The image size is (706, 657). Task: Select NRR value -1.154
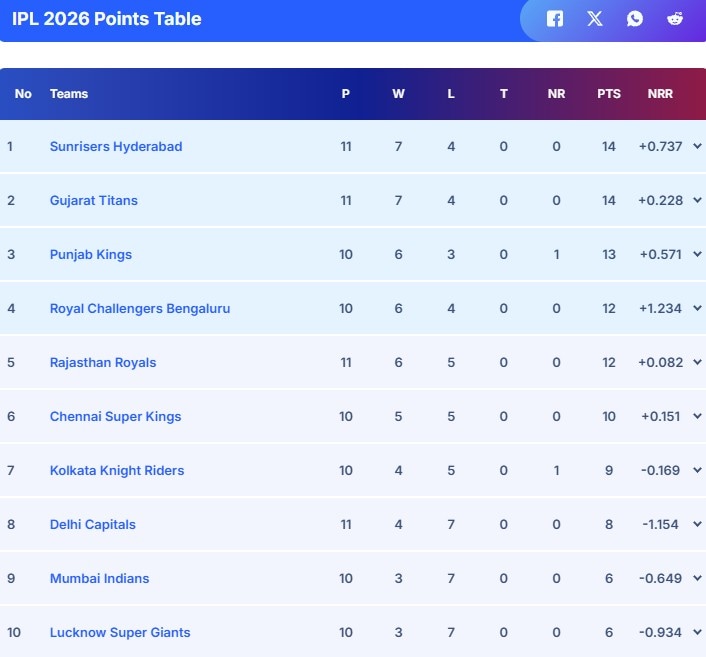(660, 525)
